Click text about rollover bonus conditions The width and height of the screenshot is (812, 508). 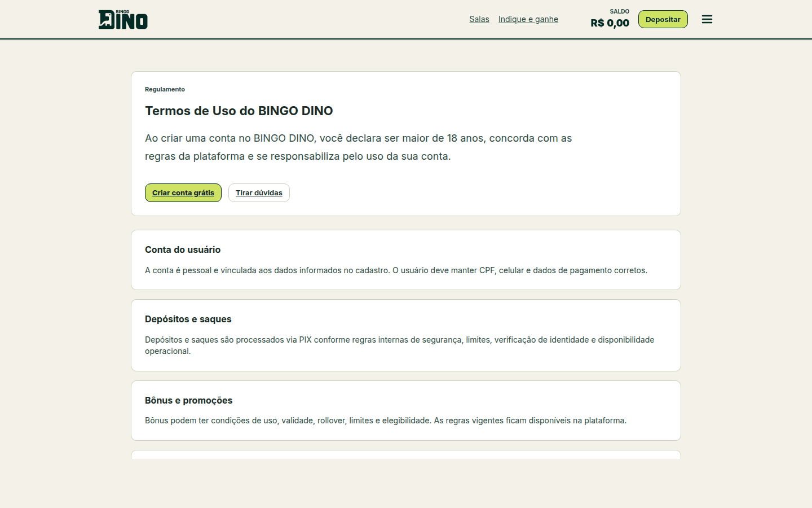[386, 421]
